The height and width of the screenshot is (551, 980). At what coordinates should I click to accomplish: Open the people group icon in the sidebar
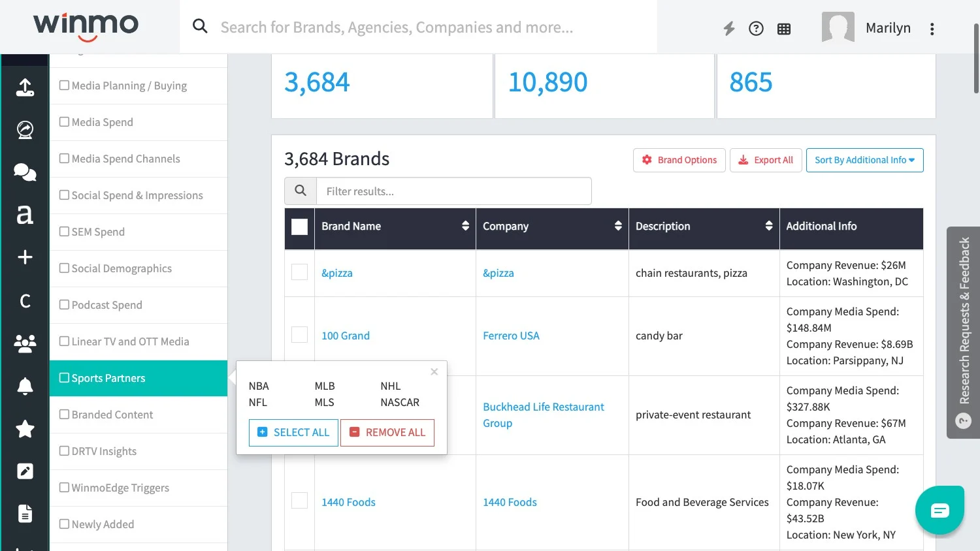(x=25, y=343)
